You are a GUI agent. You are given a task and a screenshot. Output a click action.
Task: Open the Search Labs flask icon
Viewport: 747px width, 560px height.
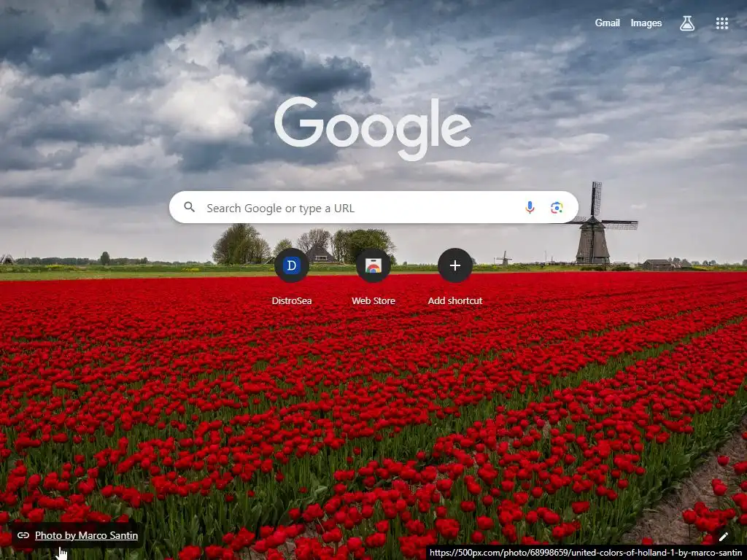pyautogui.click(x=686, y=23)
